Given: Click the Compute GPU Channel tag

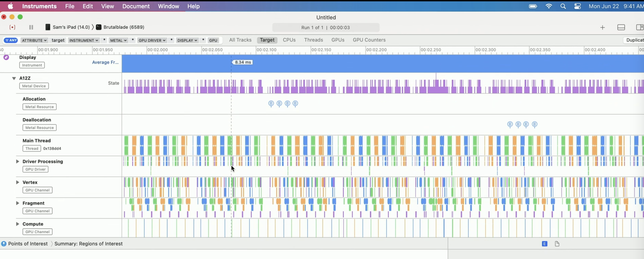Looking at the screenshot, I should tap(37, 232).
